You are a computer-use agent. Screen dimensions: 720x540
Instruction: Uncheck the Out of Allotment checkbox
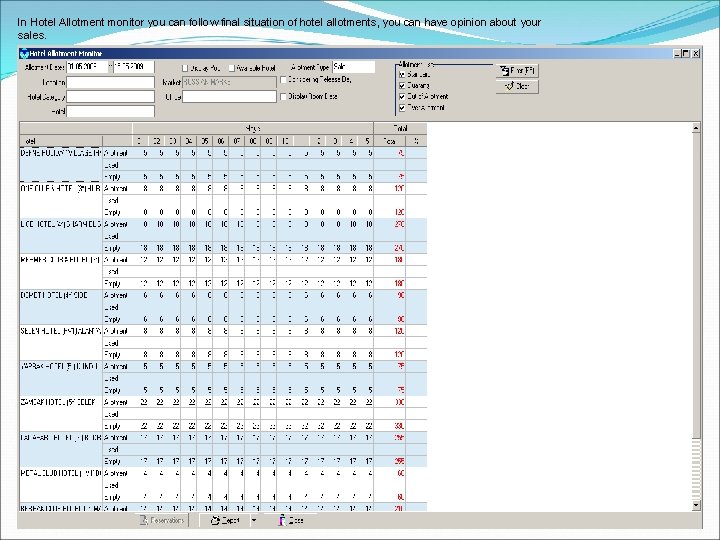402,96
